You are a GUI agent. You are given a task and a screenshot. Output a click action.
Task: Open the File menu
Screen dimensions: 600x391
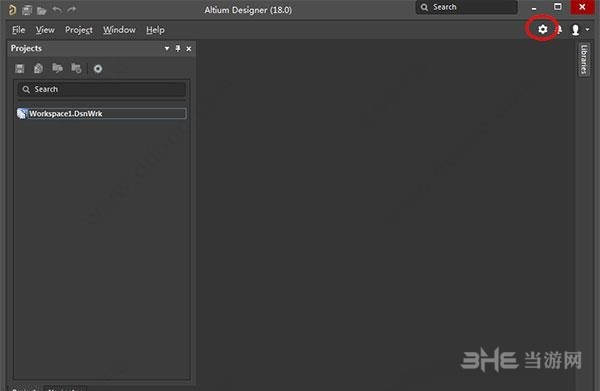click(x=18, y=30)
